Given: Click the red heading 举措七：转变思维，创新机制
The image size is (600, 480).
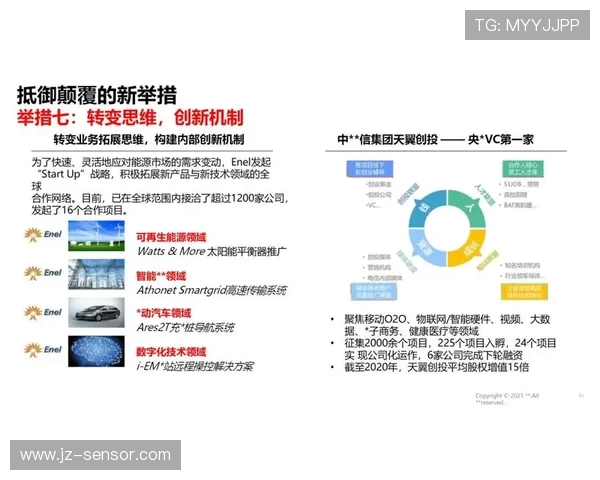Looking at the screenshot, I should [x=130, y=118].
